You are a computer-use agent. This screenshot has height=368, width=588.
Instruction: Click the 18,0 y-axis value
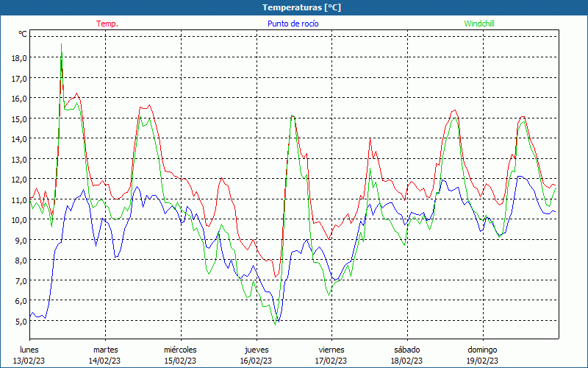(x=20, y=58)
